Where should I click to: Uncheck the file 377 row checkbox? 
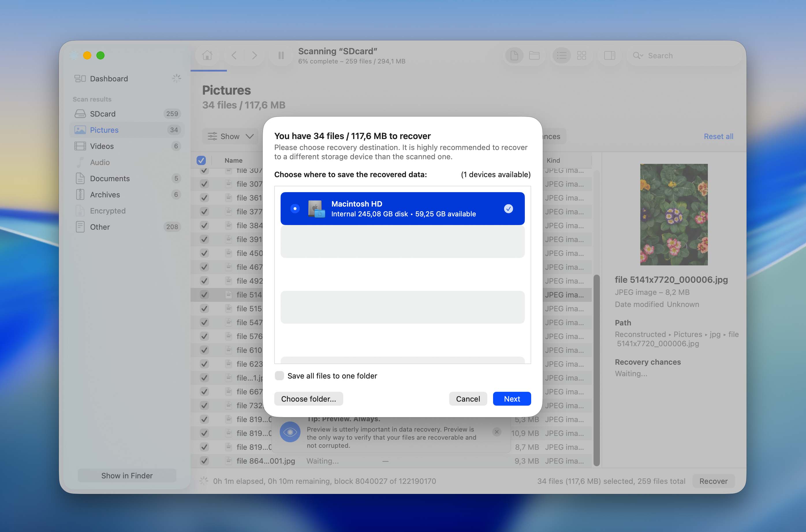pos(204,212)
